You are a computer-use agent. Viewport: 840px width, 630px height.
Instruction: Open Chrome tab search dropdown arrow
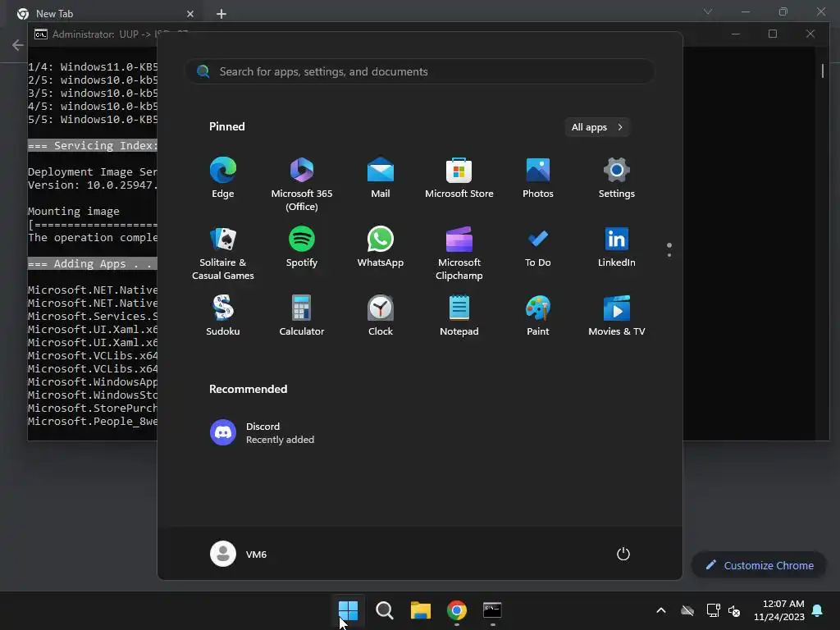pyautogui.click(x=708, y=11)
